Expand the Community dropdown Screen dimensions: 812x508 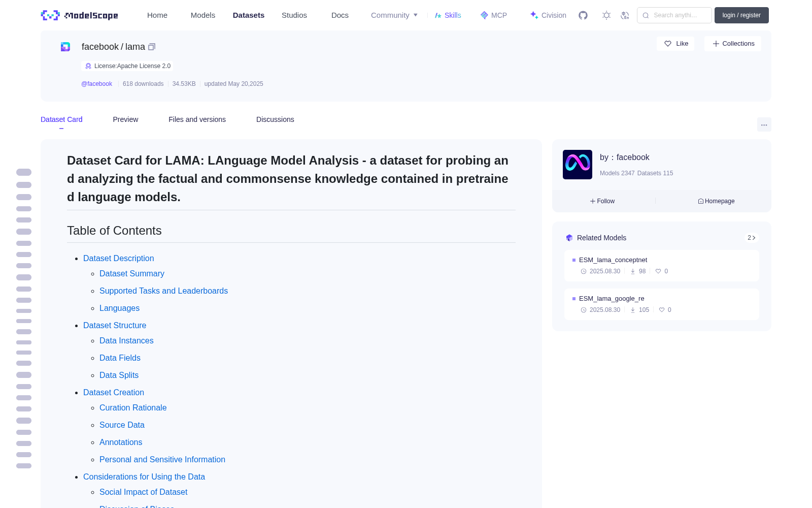[x=394, y=15]
